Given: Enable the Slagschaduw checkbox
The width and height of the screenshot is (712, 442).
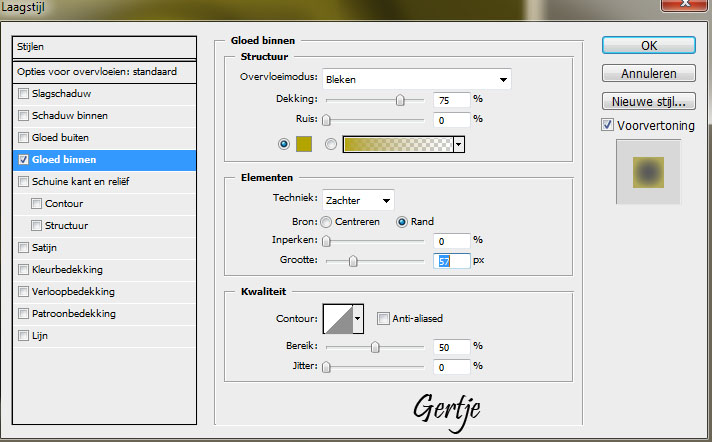Looking at the screenshot, I should click(x=23, y=94).
